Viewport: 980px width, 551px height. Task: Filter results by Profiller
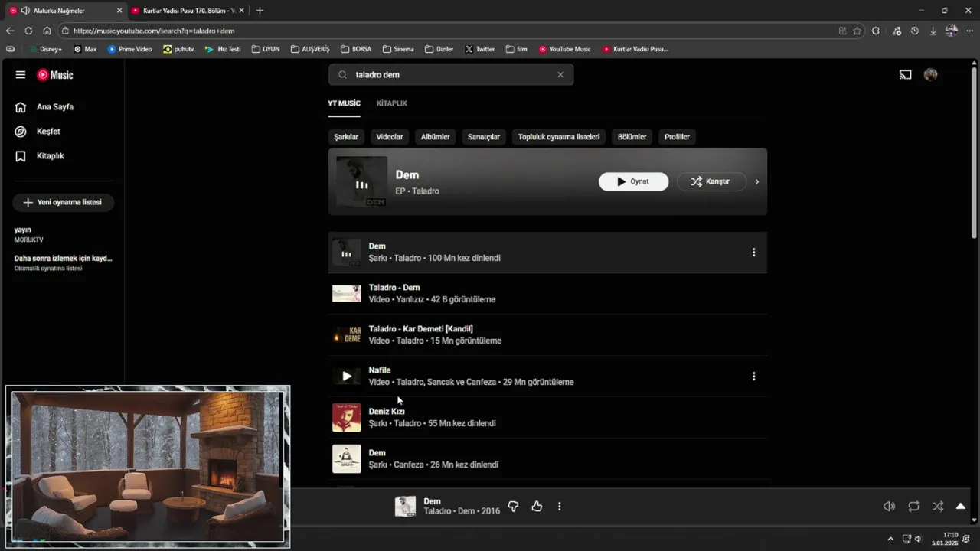677,137
